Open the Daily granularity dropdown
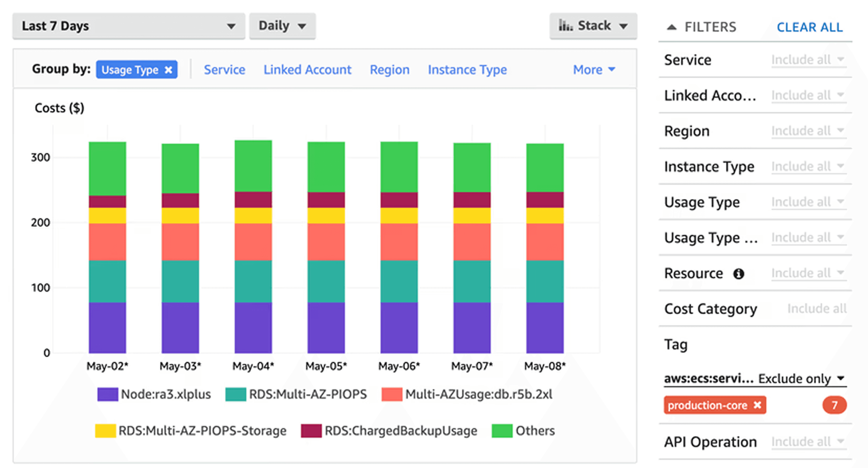Image resolution: width=868 pixels, height=468 pixels. click(282, 26)
